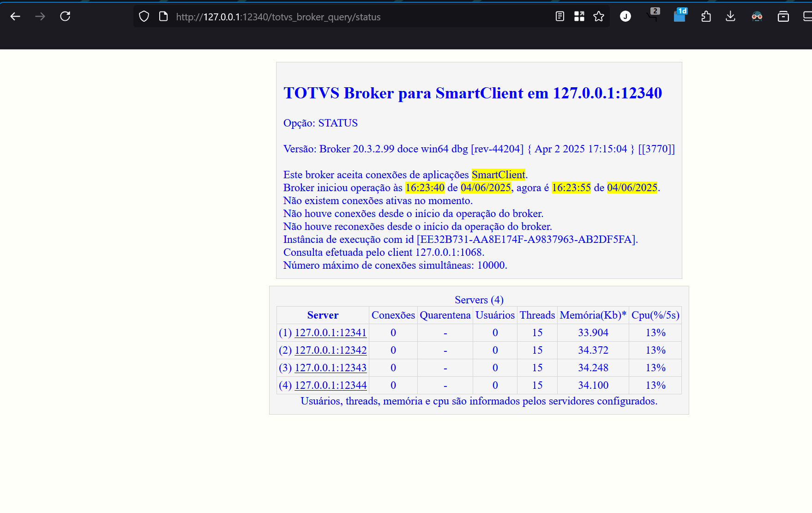The width and height of the screenshot is (812, 513).
Task: Show the downloads panel
Action: coord(730,17)
